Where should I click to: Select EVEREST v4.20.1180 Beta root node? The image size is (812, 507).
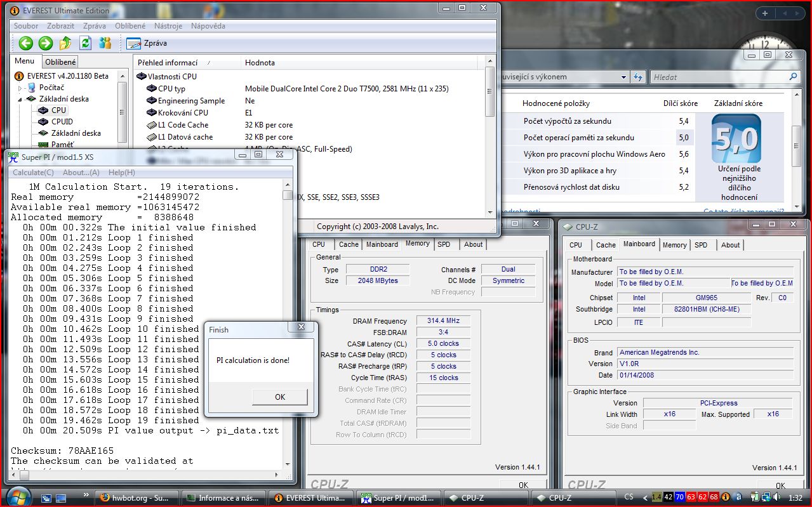61,76
